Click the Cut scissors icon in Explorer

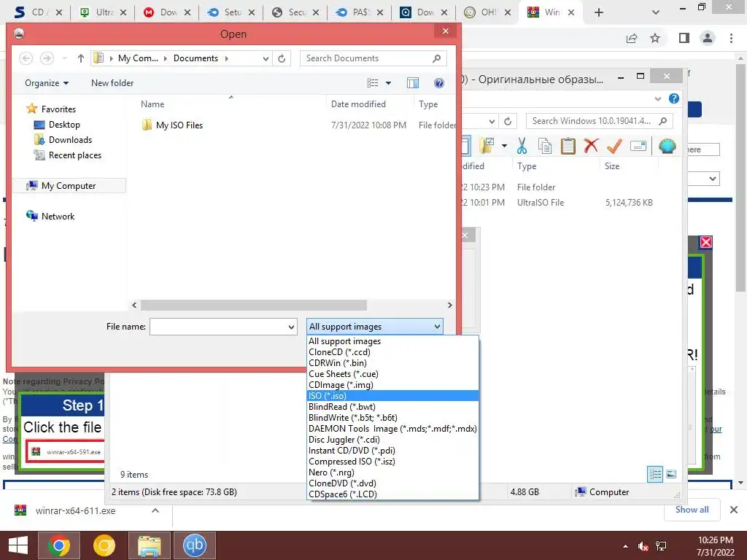522,146
